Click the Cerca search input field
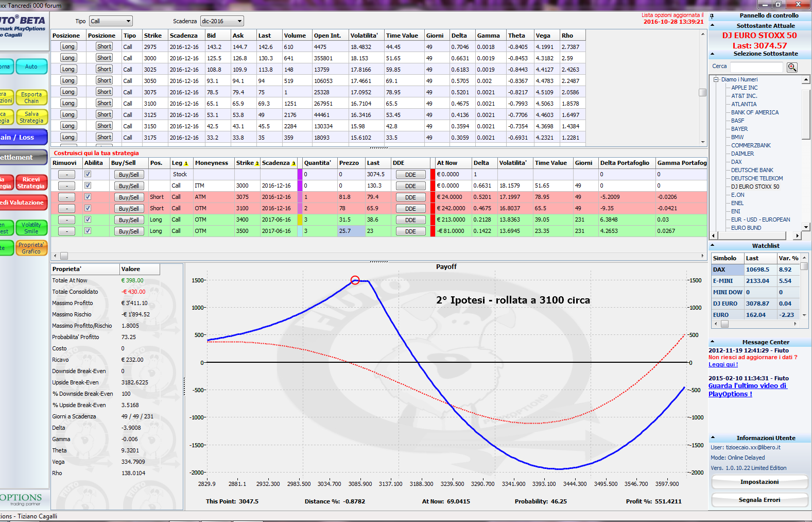Viewport: 812px width, 522px height. [x=756, y=67]
